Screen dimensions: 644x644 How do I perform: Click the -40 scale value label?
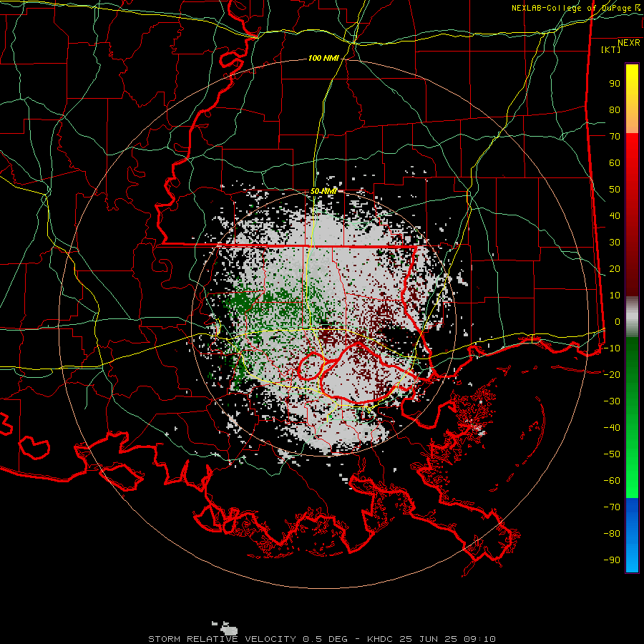612,428
